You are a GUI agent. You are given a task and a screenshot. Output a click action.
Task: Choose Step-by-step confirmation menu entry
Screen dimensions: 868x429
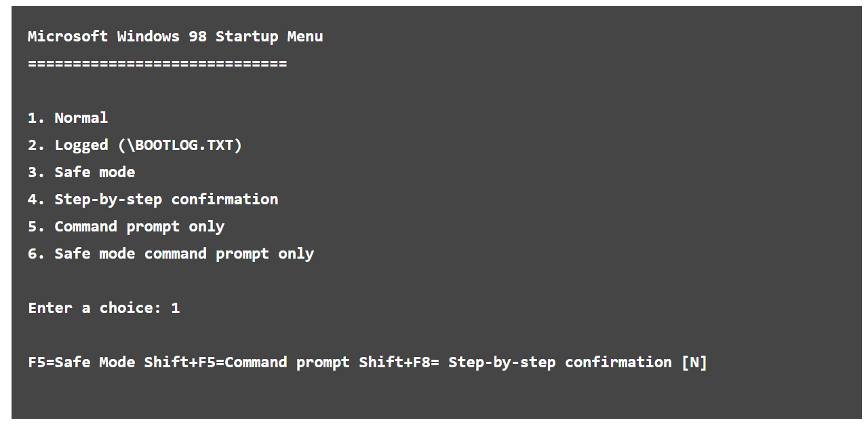[x=166, y=200]
